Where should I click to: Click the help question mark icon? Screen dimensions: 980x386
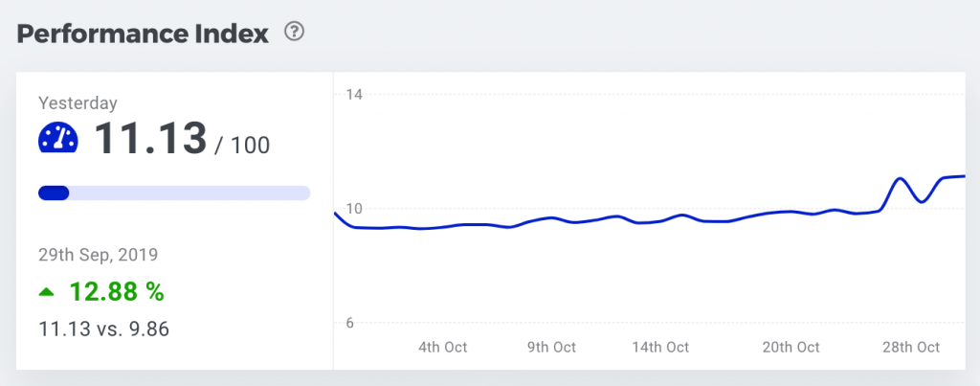(x=295, y=33)
